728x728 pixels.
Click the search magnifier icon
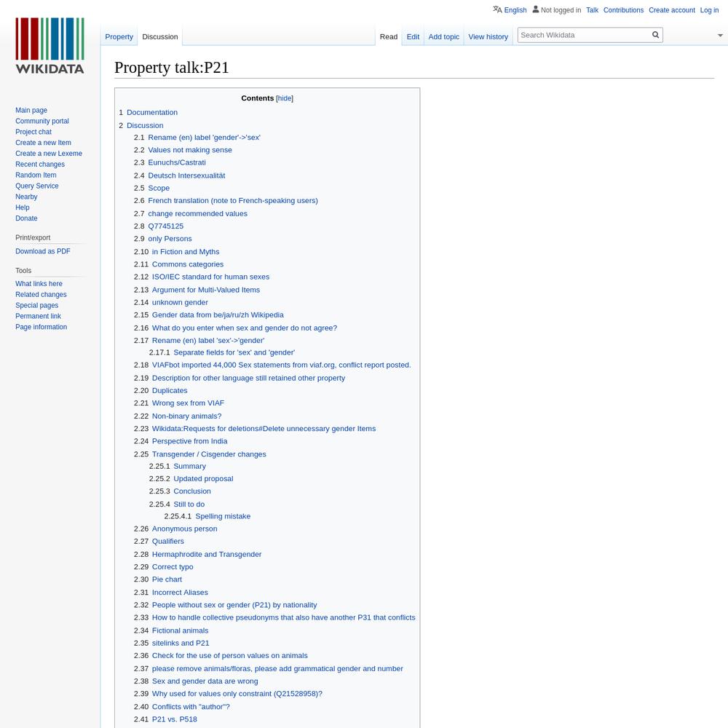656,35
